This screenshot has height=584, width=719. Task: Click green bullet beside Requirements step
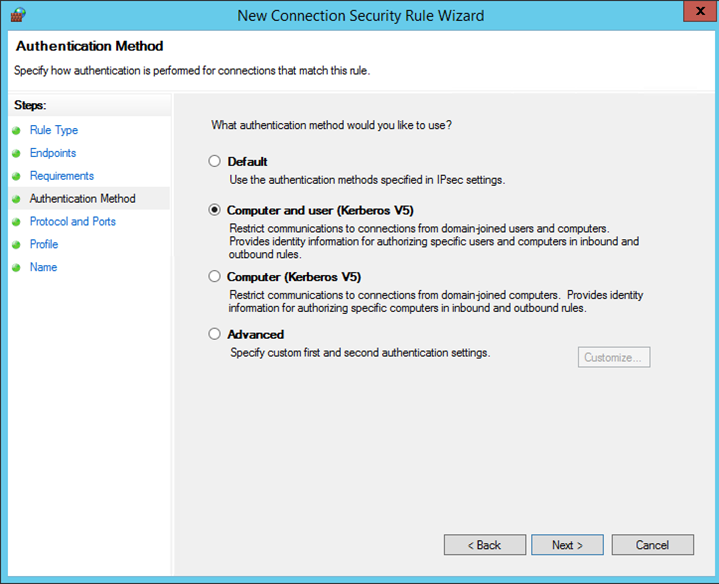coord(17,176)
